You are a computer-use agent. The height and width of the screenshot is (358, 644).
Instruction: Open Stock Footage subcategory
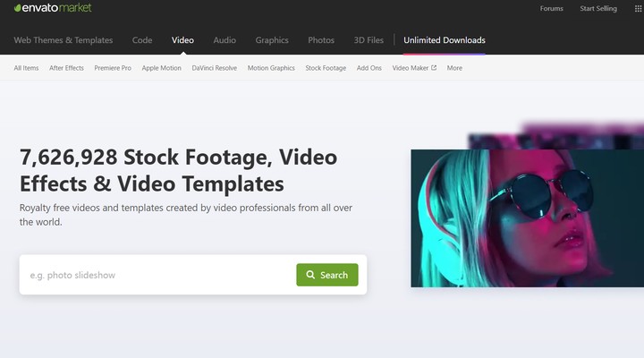point(326,68)
